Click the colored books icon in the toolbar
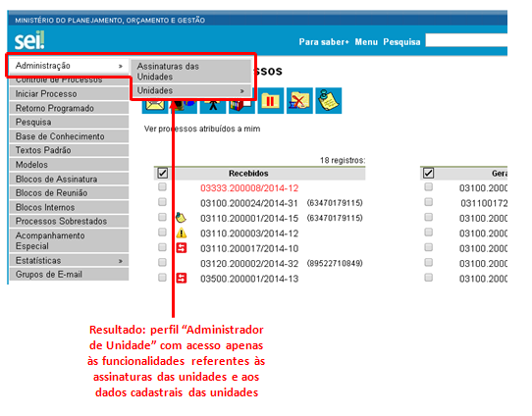The width and height of the screenshot is (532, 416). pos(241,106)
